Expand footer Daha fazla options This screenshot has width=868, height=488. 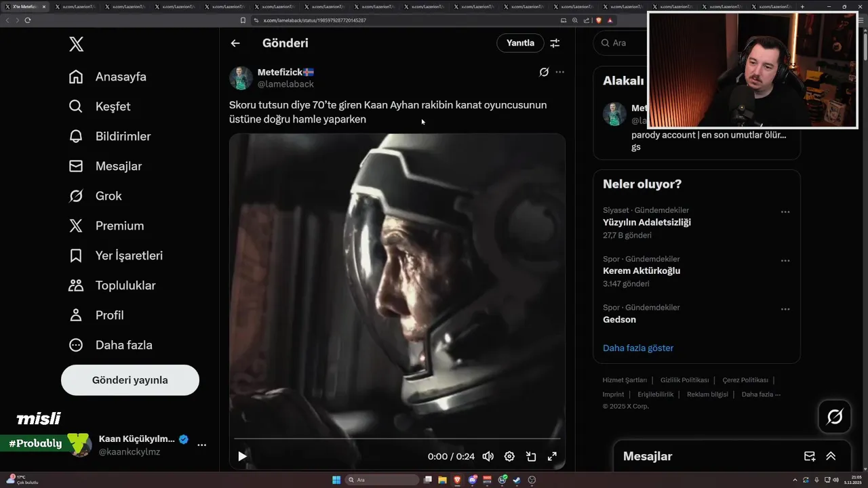761,394
